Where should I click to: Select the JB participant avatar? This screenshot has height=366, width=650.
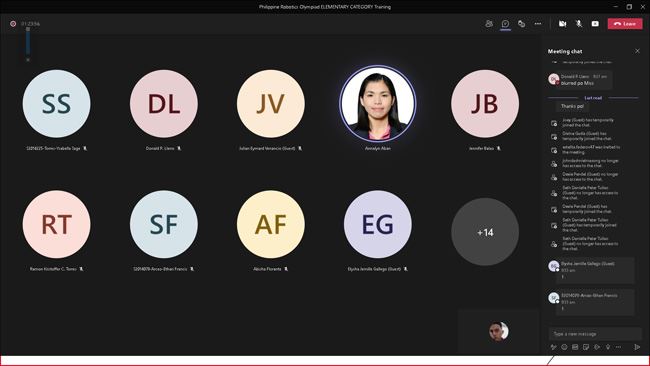pos(485,104)
